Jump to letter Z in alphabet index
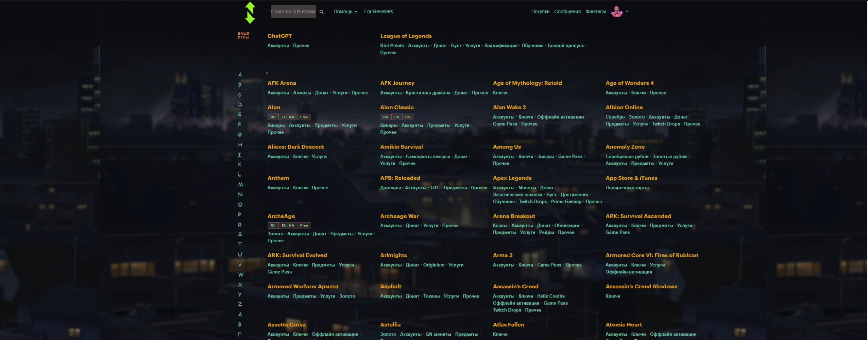868x340 pixels. click(240, 304)
